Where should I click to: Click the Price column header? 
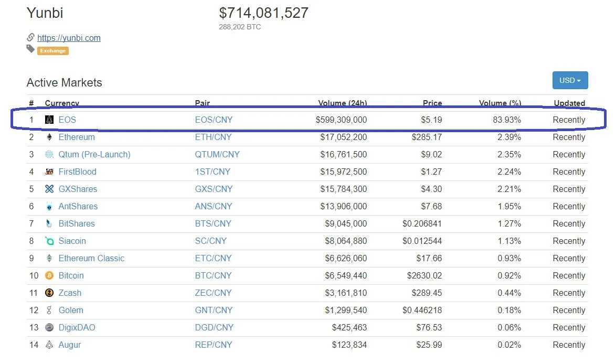pyautogui.click(x=432, y=103)
